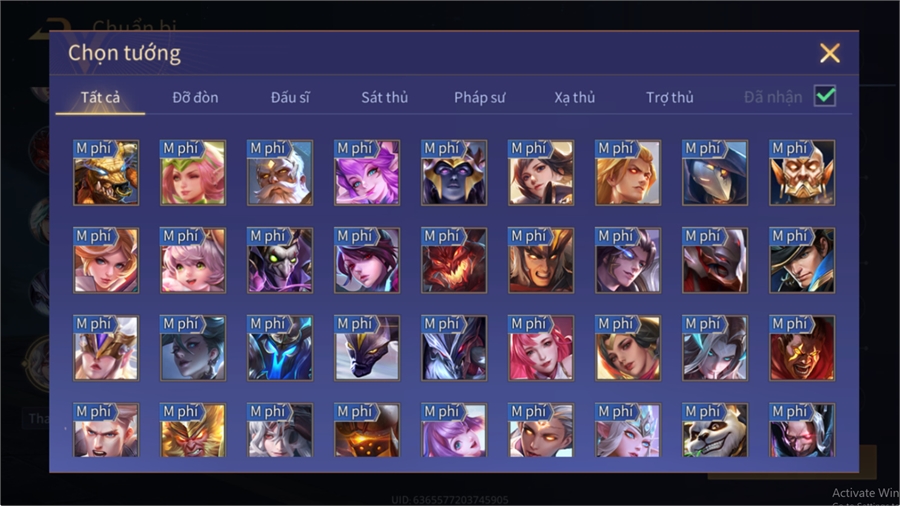Show the Pháp sư hero category
This screenshot has height=506, width=900.
(479, 98)
